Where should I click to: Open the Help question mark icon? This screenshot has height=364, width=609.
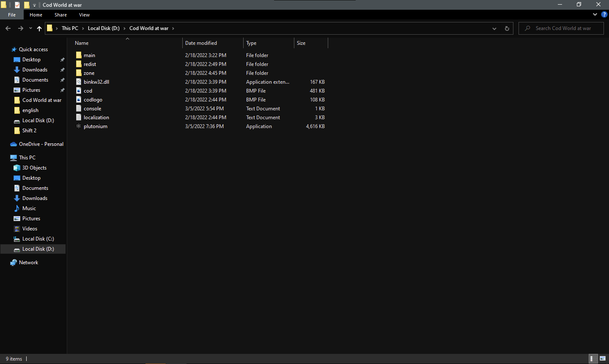(604, 14)
